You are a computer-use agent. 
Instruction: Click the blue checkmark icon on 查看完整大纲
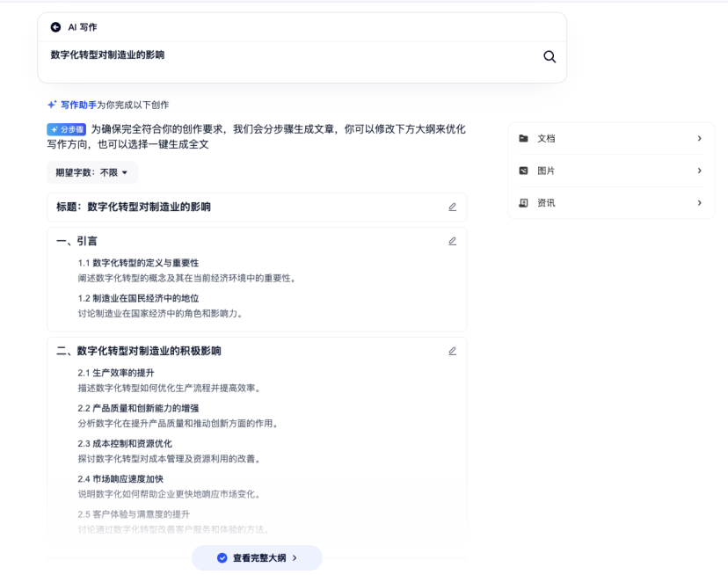[222, 557]
